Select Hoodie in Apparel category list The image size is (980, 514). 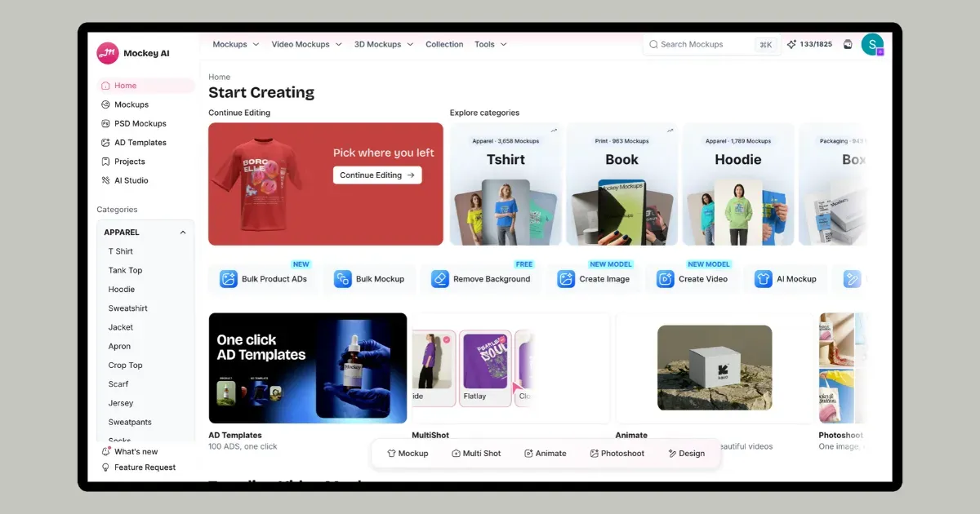[122, 290]
